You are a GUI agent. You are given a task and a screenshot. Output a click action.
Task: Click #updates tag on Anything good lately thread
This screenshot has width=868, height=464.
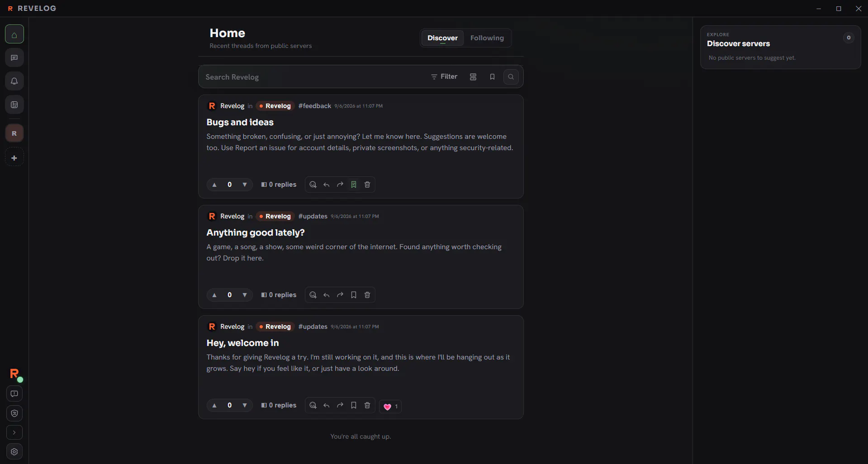[x=313, y=216]
